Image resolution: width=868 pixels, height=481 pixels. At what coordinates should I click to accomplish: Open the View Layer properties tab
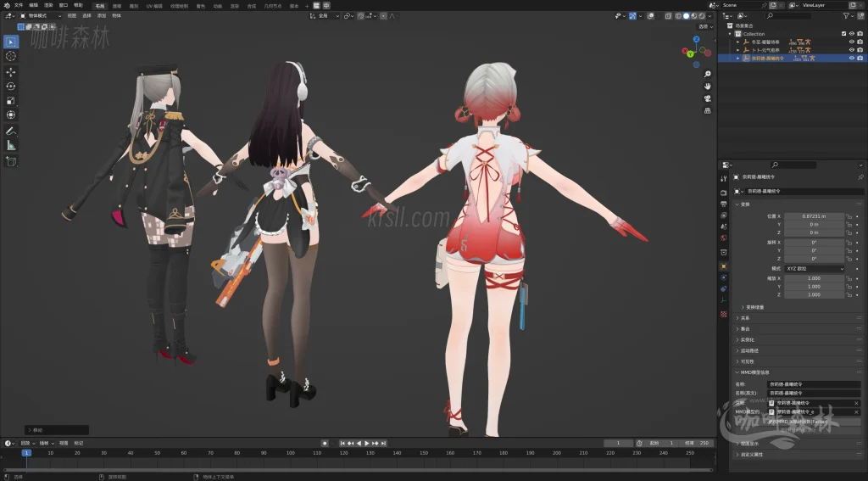724,215
